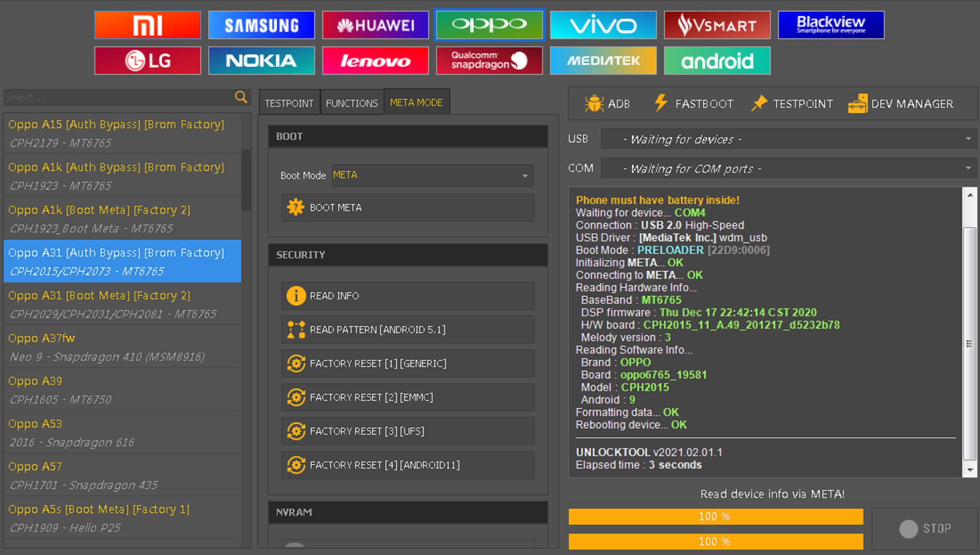Image resolution: width=980 pixels, height=555 pixels.
Task: Click the search magnifier icon
Action: pos(241,97)
